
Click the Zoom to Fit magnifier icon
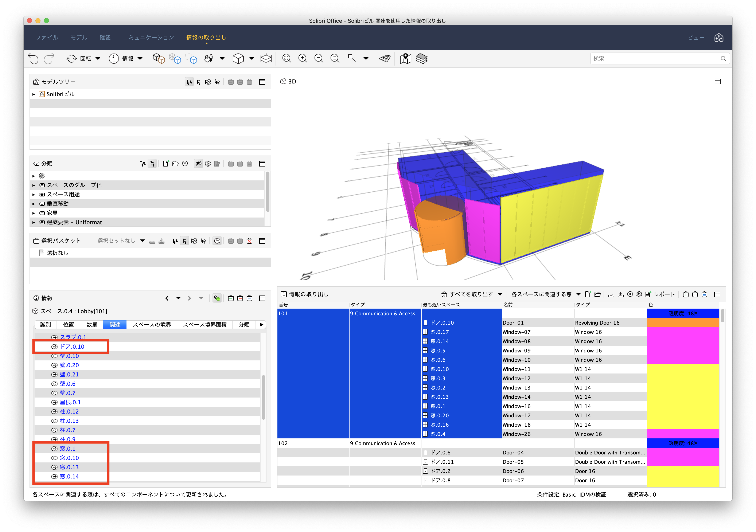click(x=287, y=59)
